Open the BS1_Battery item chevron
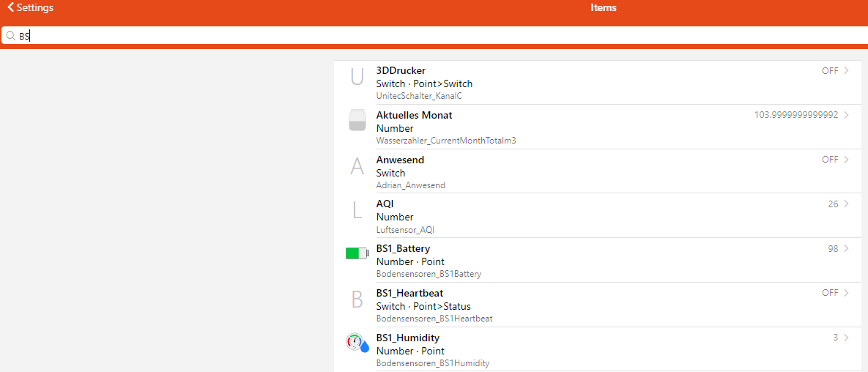The image size is (868, 372). (846, 248)
